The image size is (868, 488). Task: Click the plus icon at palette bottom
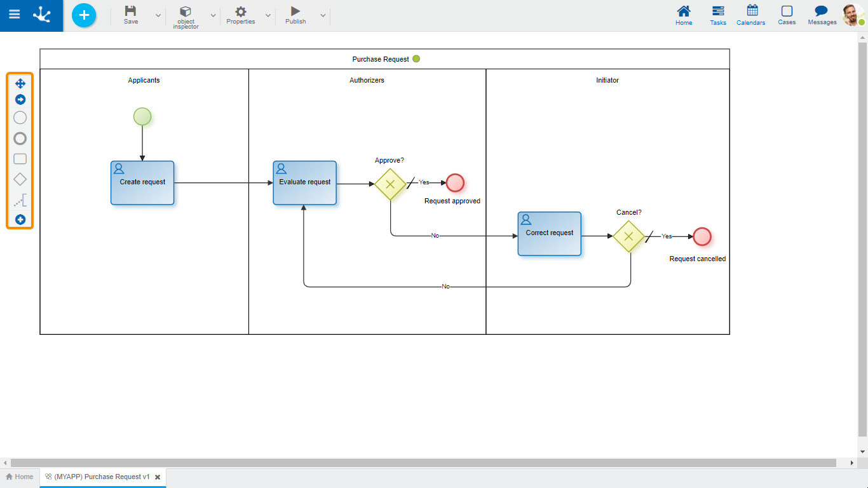click(20, 220)
